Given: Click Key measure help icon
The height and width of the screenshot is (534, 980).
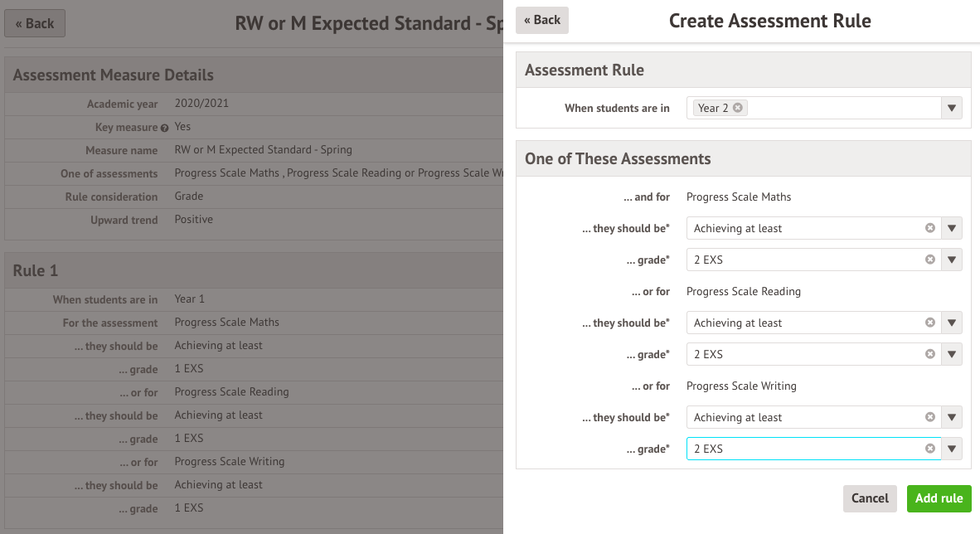Looking at the screenshot, I should click(164, 128).
